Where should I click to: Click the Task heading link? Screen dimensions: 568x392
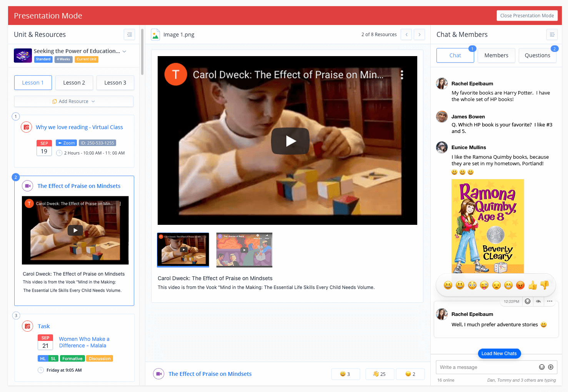coord(44,326)
